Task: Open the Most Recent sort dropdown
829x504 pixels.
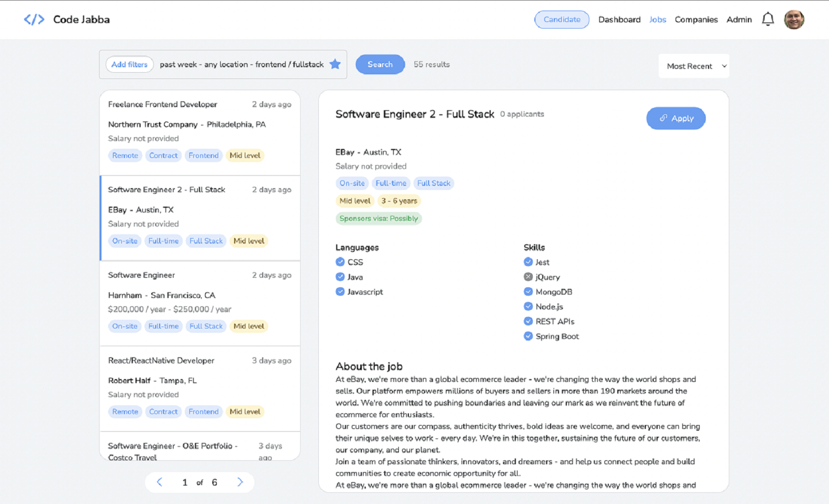Action: point(693,66)
